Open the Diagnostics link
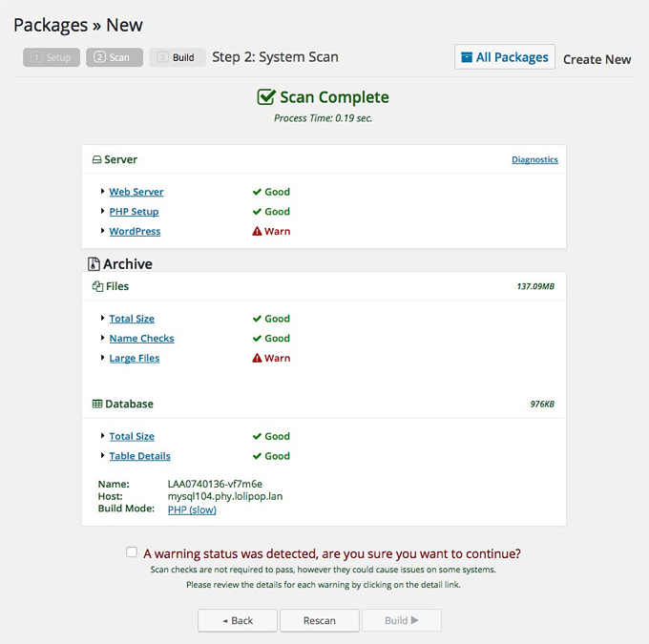Screen dimensions: 649x644 coord(534,159)
